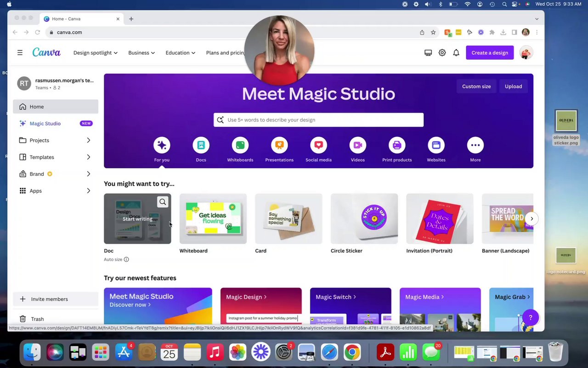Click Invite members
Image resolution: width=588 pixels, height=368 pixels.
pos(56,299)
